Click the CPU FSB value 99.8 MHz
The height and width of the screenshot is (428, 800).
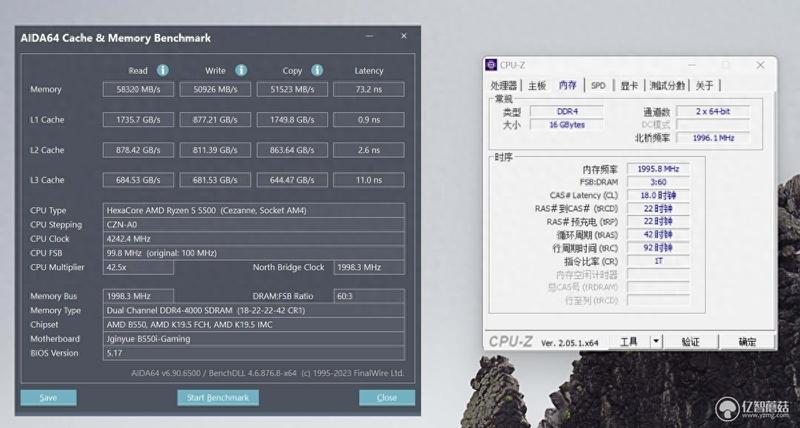coord(254,253)
